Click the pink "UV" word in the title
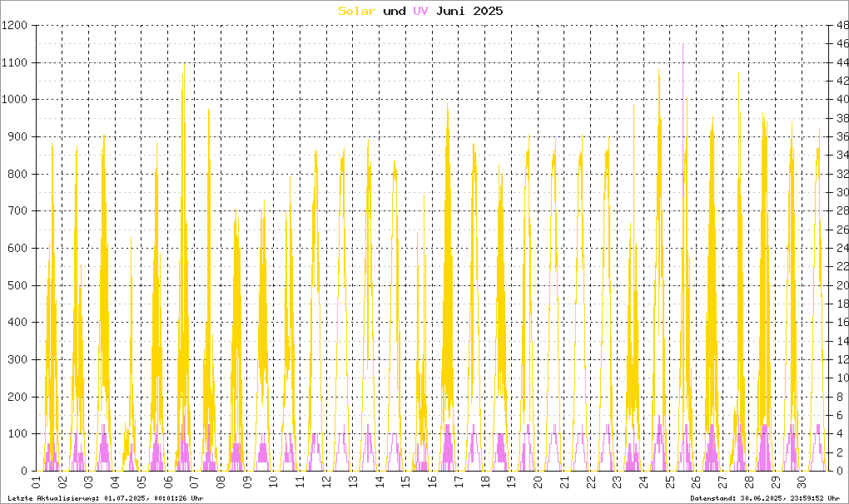The width and height of the screenshot is (849, 504). (421, 11)
